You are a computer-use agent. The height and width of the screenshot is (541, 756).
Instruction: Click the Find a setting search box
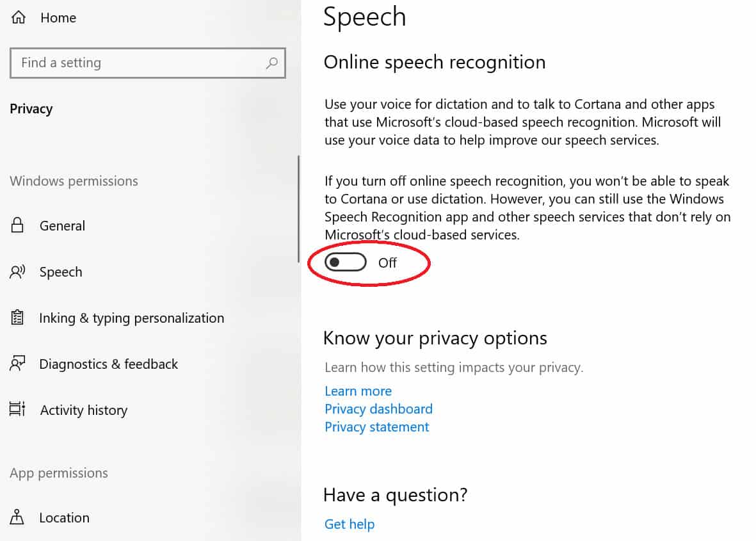[x=138, y=63]
